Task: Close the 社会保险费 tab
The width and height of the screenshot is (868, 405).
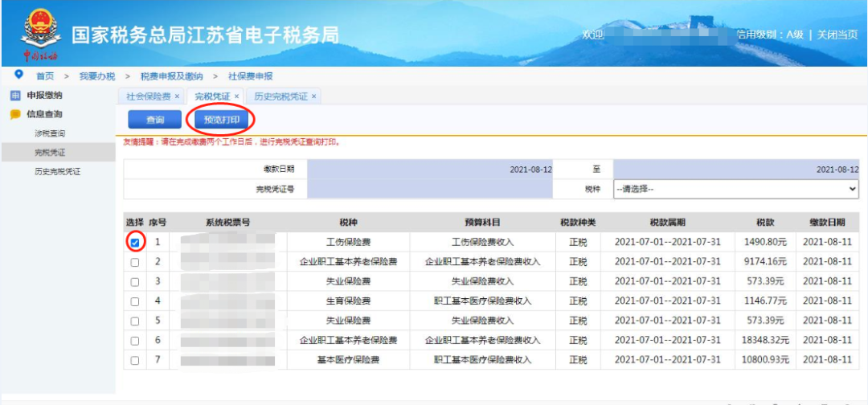Action: 177,96
